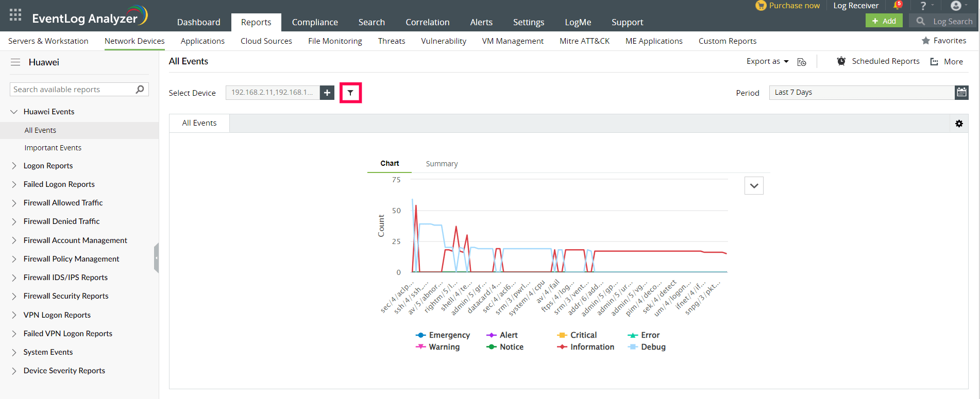Click the Purchase now link
The height and width of the screenshot is (399, 980).
(x=794, y=6)
